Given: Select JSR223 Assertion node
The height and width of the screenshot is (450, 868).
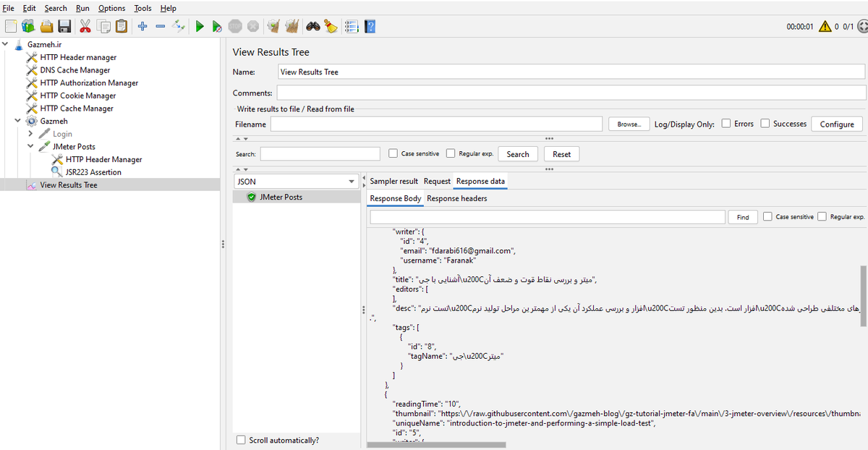Looking at the screenshot, I should [x=93, y=172].
